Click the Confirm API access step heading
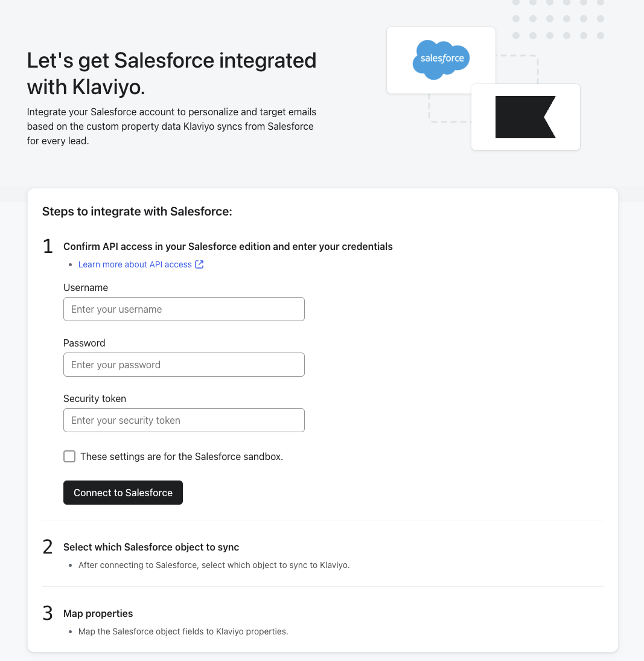The image size is (644, 661). pos(228,246)
